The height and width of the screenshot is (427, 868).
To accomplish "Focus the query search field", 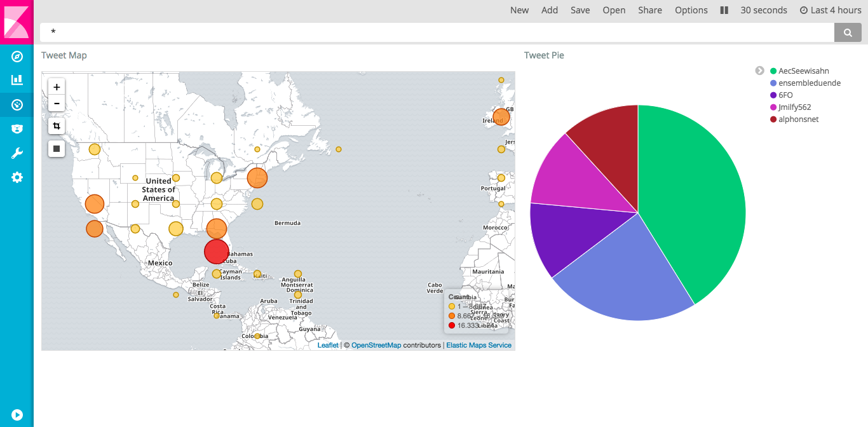I will tap(437, 32).
